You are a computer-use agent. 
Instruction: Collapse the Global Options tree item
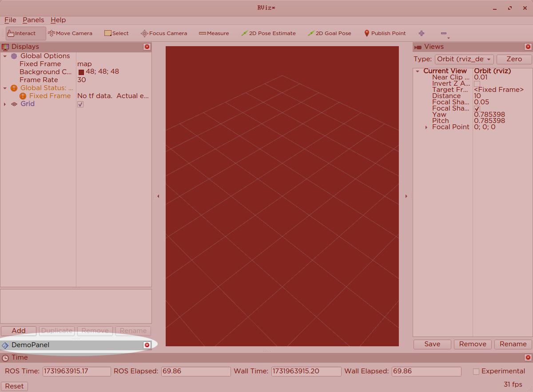[5, 55]
